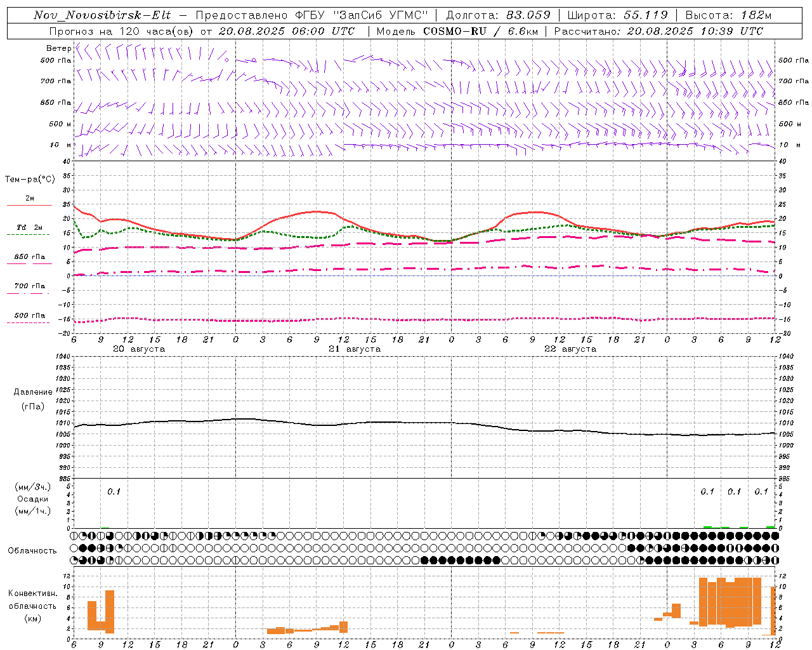Click the longitude value Долгота: 83.059
This screenshot has width=812, height=650.
[x=498, y=15]
